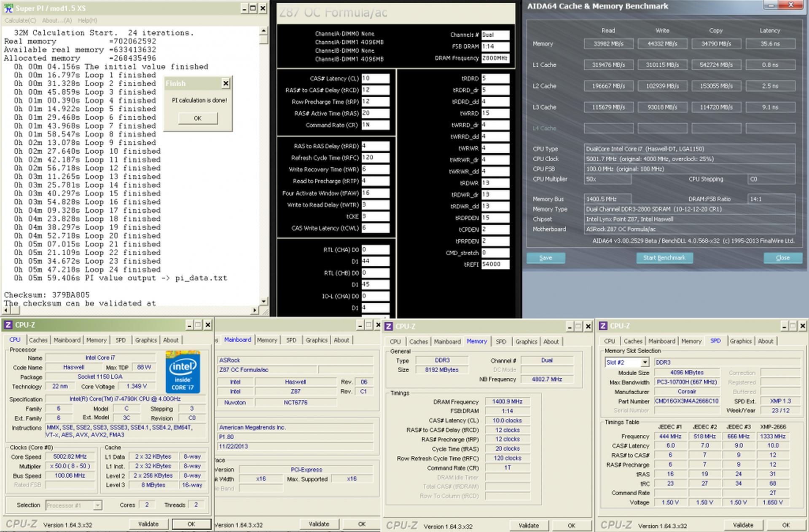Click the Super PI log scroll-up arrow

point(263,31)
